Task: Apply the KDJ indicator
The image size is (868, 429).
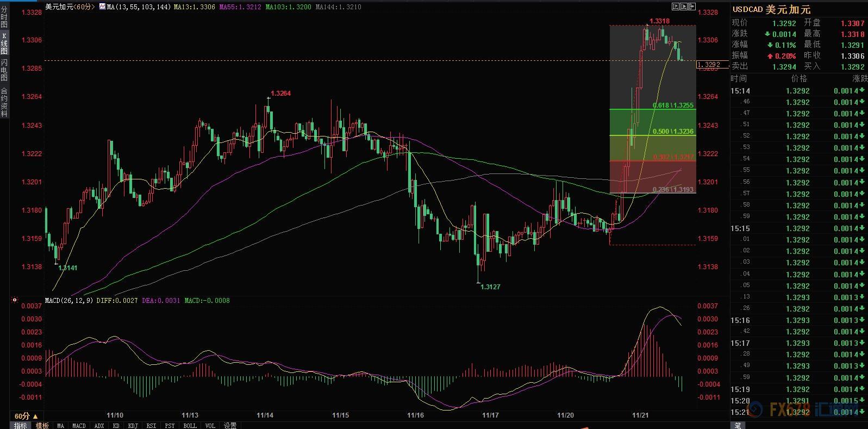Action: [x=133, y=426]
